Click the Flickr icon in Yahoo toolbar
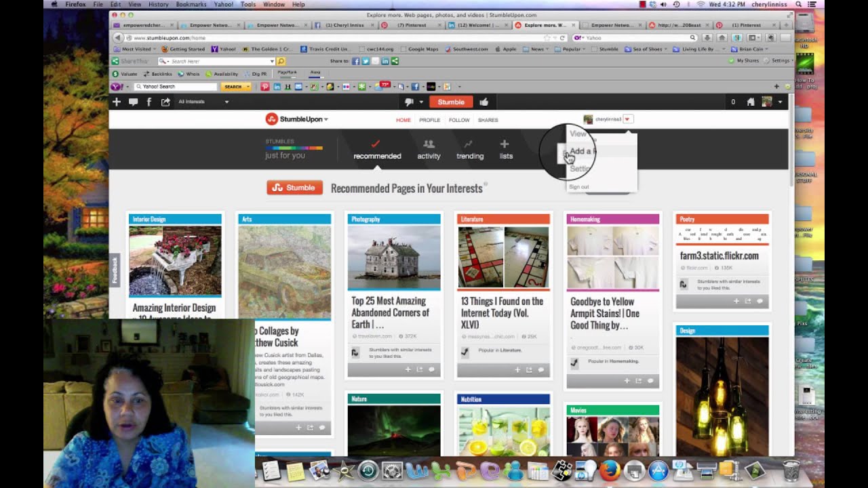868x488 pixels. 347,87
